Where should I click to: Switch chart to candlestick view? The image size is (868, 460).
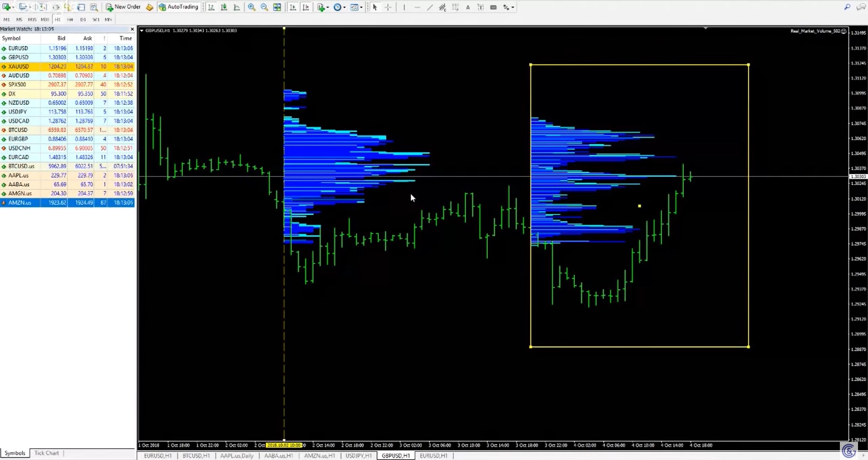224,7
